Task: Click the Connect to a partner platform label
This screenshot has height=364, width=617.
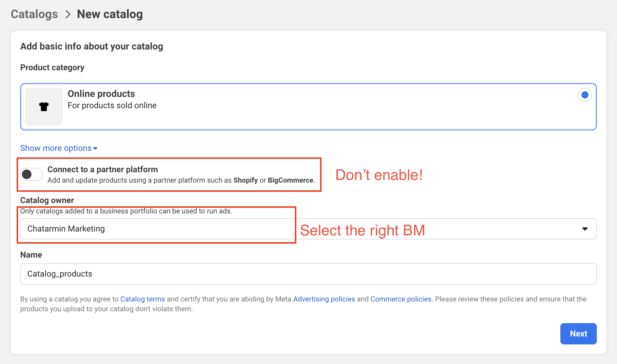Action: 103,170
